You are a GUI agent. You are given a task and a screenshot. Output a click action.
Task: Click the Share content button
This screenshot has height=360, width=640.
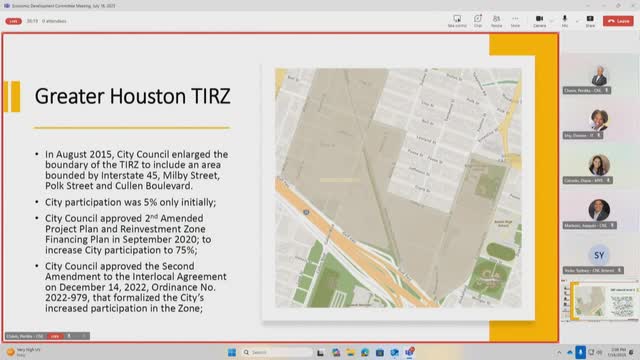click(590, 21)
